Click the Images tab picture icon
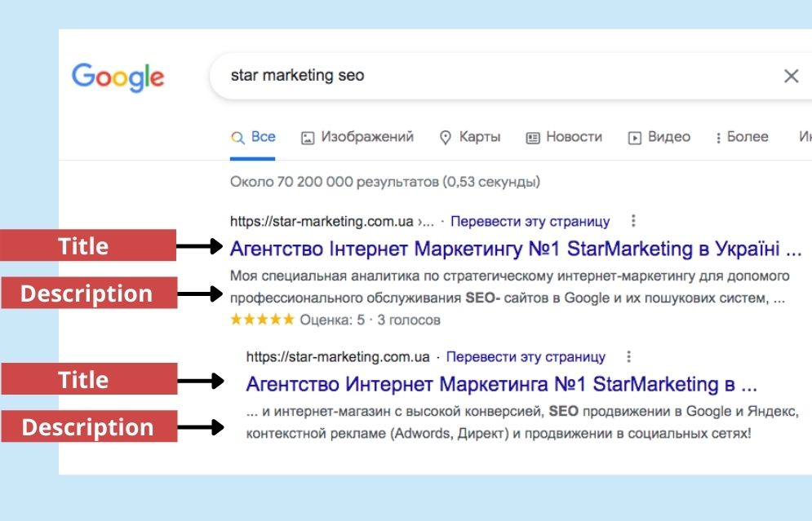 308,138
